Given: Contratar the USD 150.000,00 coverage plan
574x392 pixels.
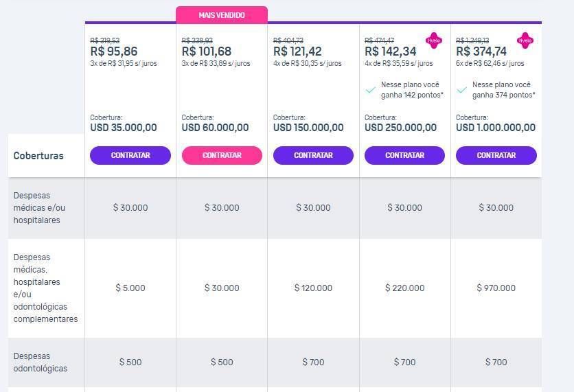Looking at the screenshot, I should 313,156.
